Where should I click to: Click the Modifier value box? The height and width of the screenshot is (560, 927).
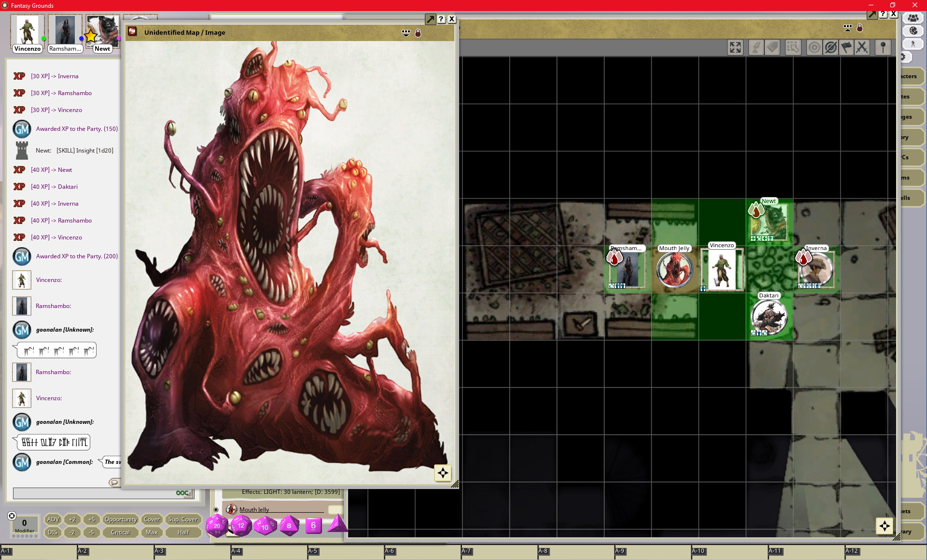tap(25, 525)
